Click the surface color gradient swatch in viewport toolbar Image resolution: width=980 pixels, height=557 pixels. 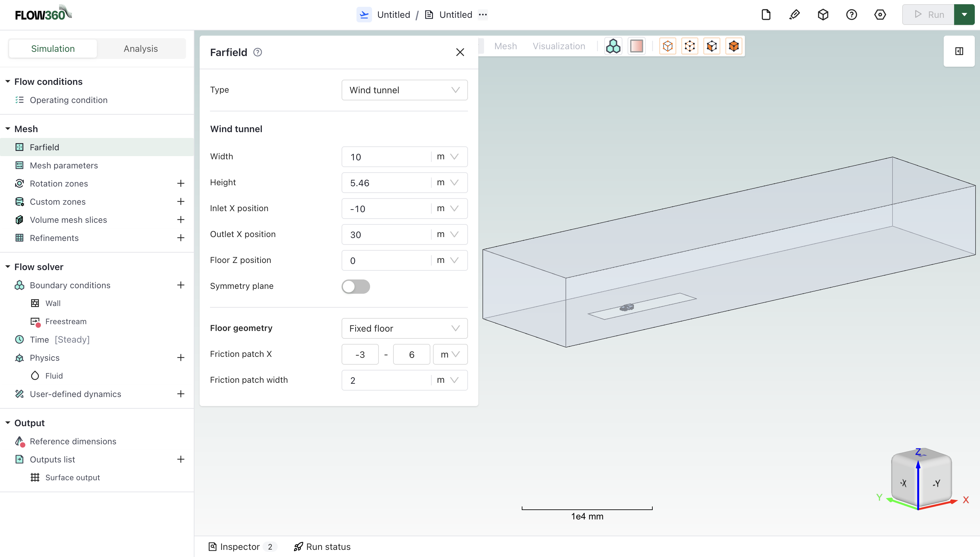[x=636, y=46]
